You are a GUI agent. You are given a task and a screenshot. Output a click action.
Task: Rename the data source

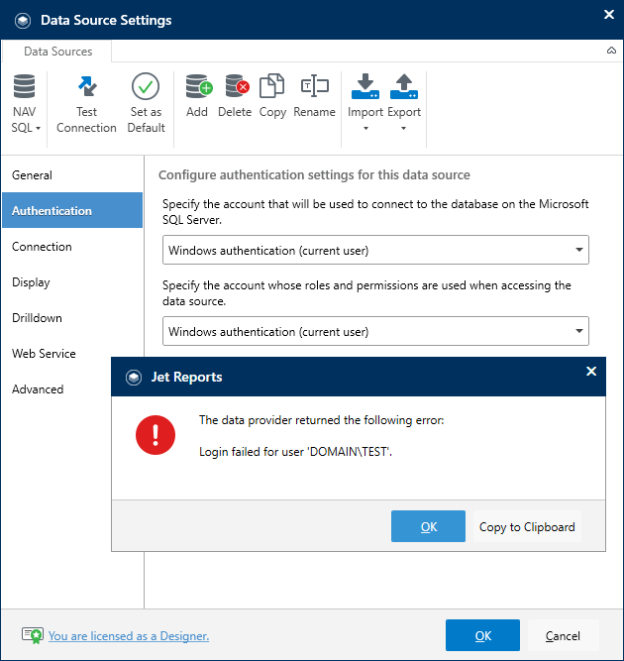coord(315,96)
